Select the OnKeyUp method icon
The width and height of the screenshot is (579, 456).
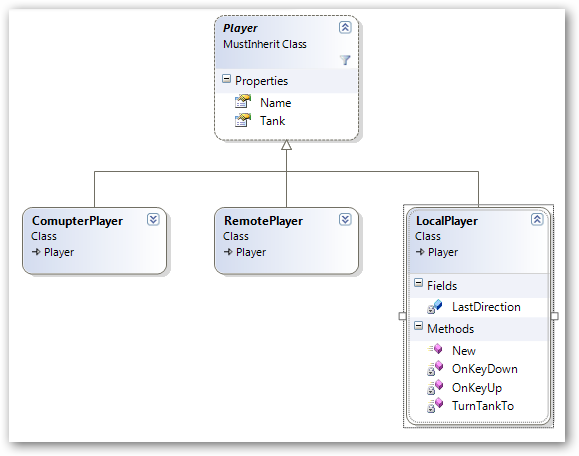[435, 387]
